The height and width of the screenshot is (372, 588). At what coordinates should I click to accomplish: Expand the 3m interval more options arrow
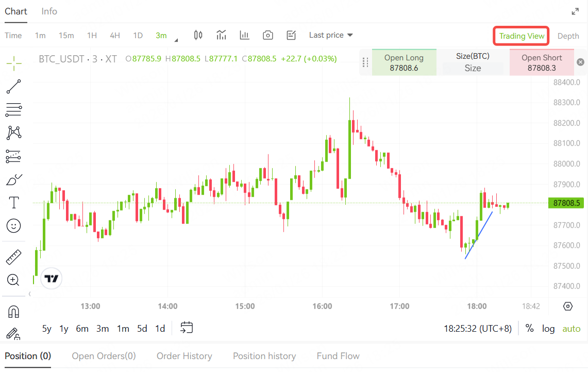[x=176, y=40]
